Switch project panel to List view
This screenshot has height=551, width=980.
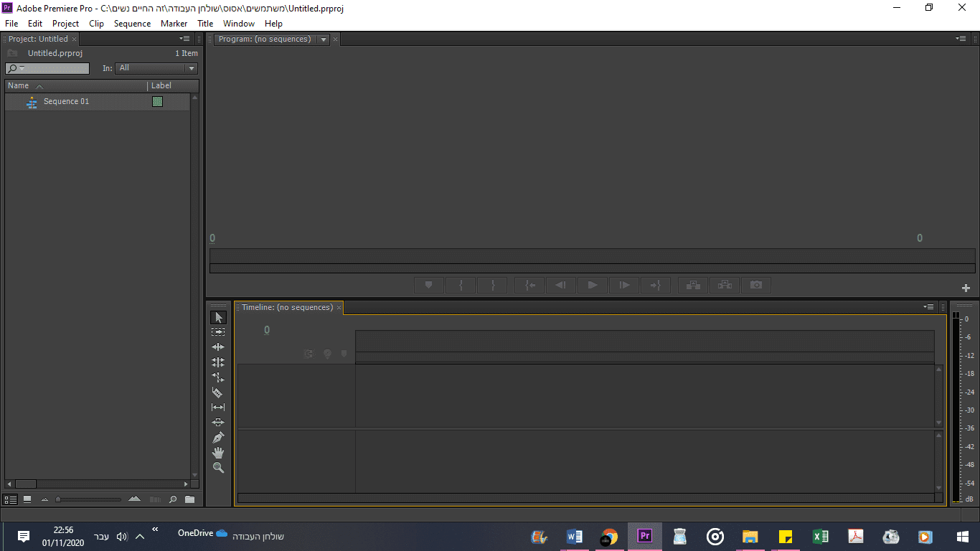click(x=11, y=499)
